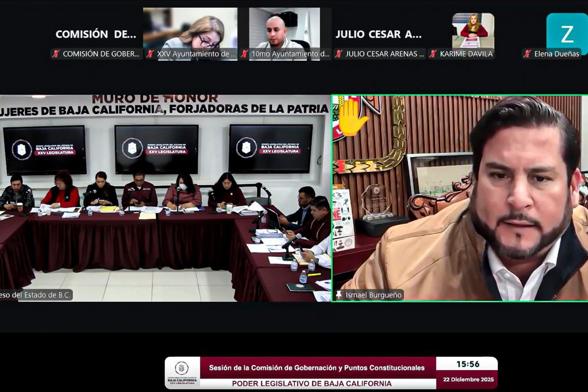Image resolution: width=588 pixels, height=392 pixels.
Task: Click the pin icon beside Ismael Burgueño
Action: pyautogui.click(x=339, y=295)
